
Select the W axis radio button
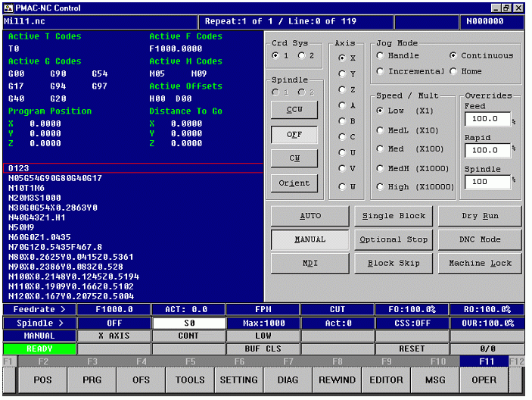coord(342,187)
